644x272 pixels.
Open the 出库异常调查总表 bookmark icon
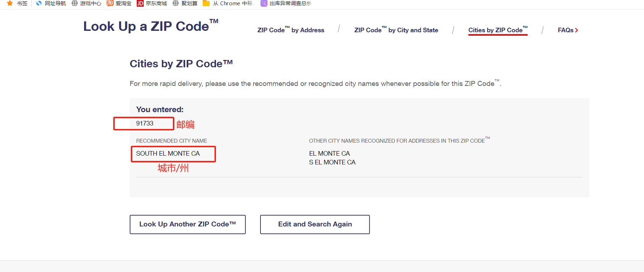[264, 3]
